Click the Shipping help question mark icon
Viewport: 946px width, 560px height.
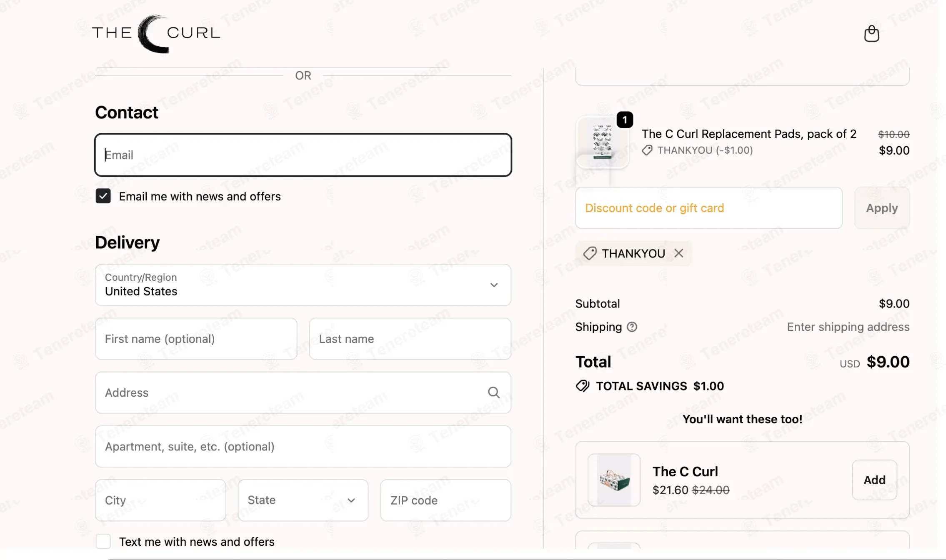[x=632, y=327]
